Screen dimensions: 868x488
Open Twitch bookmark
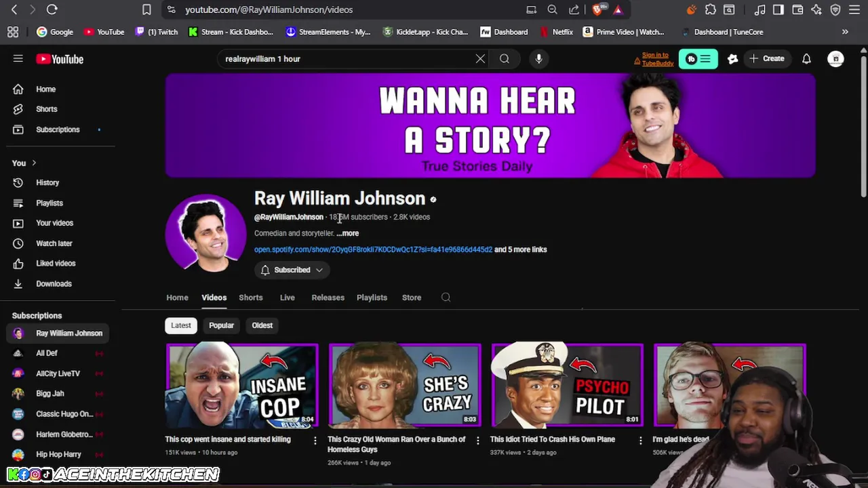point(157,32)
